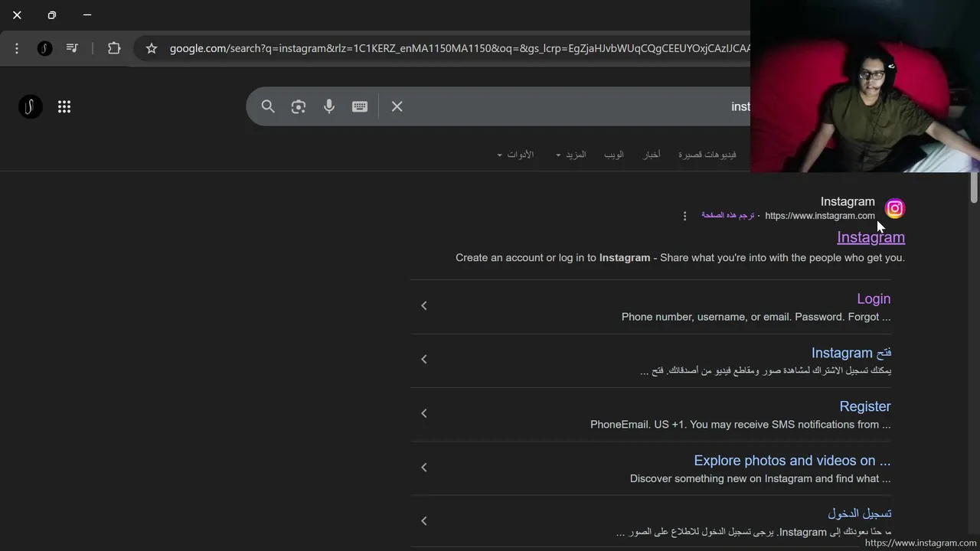980x551 pixels.
Task: Open the Register sitelink
Action: (x=865, y=406)
